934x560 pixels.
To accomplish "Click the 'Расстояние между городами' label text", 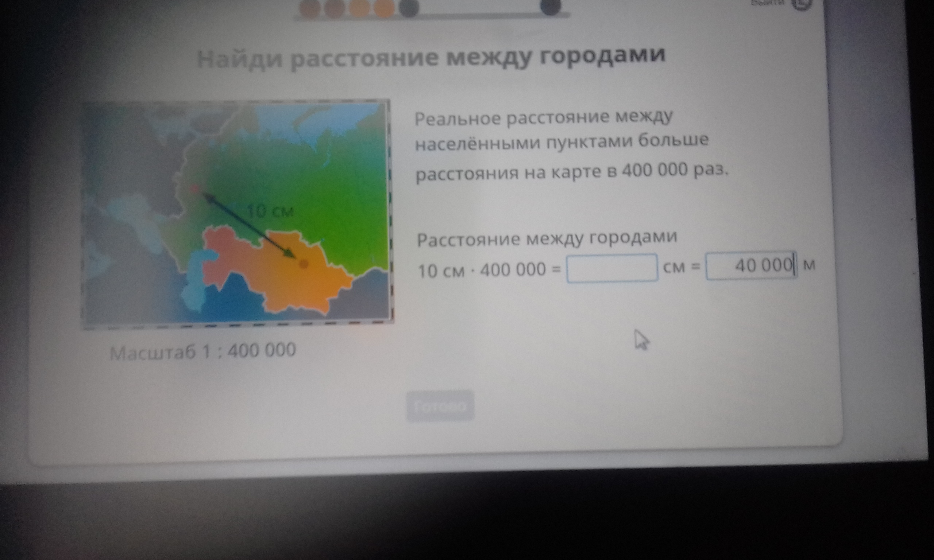I will coord(547,238).
